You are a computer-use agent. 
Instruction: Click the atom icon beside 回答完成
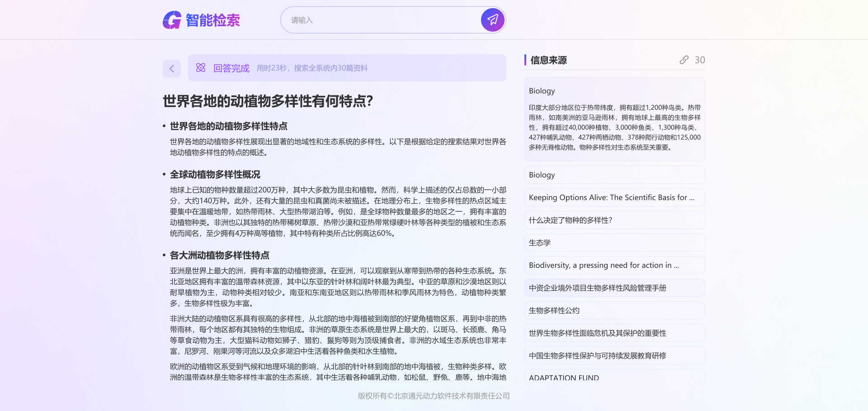(x=201, y=68)
